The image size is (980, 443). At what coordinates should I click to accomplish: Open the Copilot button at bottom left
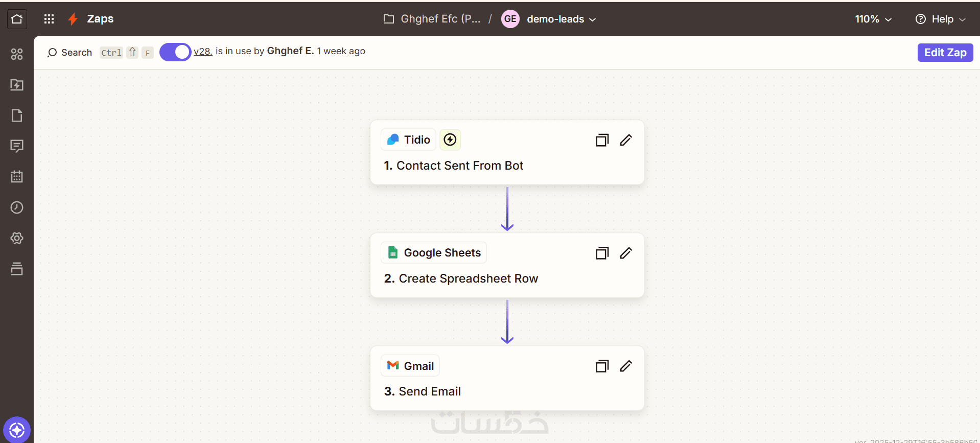pyautogui.click(x=17, y=430)
